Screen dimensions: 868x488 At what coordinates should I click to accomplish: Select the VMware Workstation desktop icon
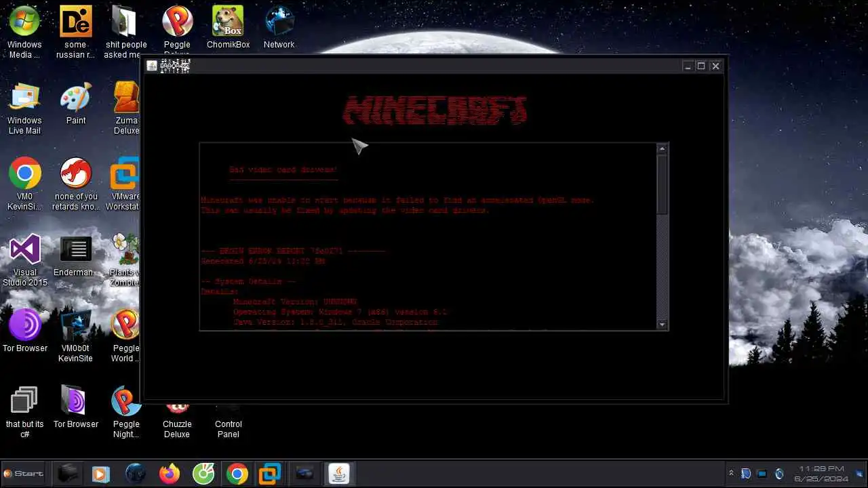tap(124, 184)
